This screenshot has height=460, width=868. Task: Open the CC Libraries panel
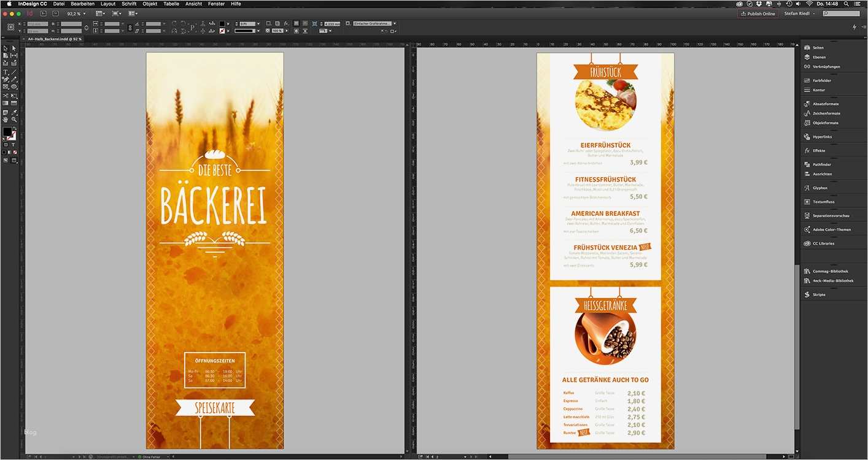click(823, 243)
